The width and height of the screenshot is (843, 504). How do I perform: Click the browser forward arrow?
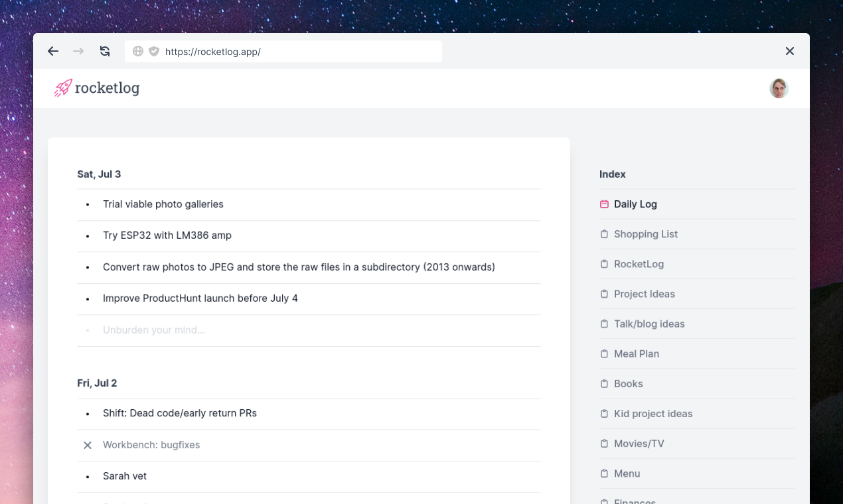point(78,51)
